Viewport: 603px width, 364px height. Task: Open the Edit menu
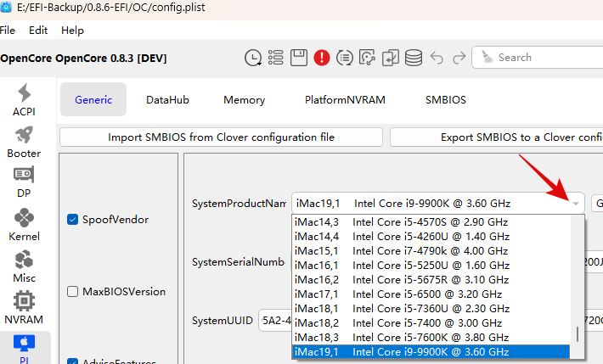click(x=38, y=31)
